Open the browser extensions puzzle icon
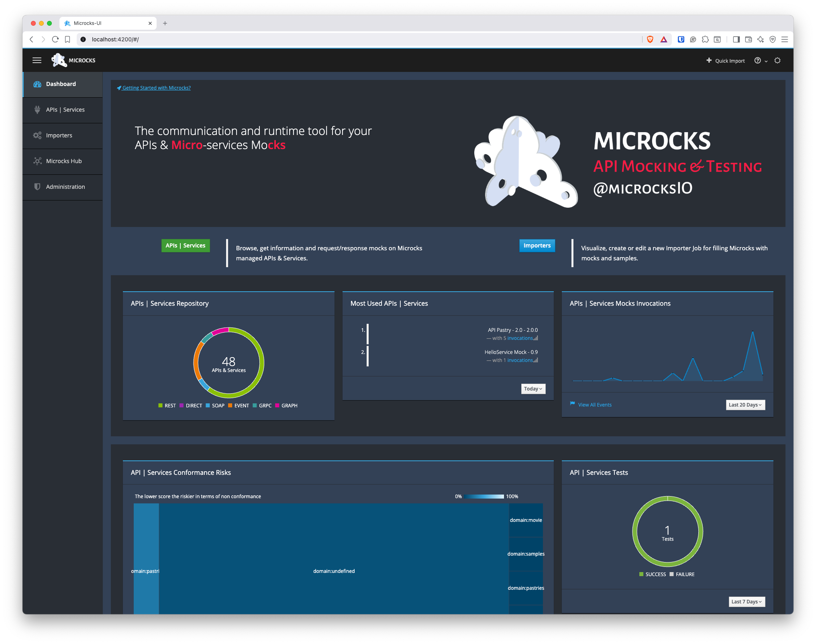 705,39
